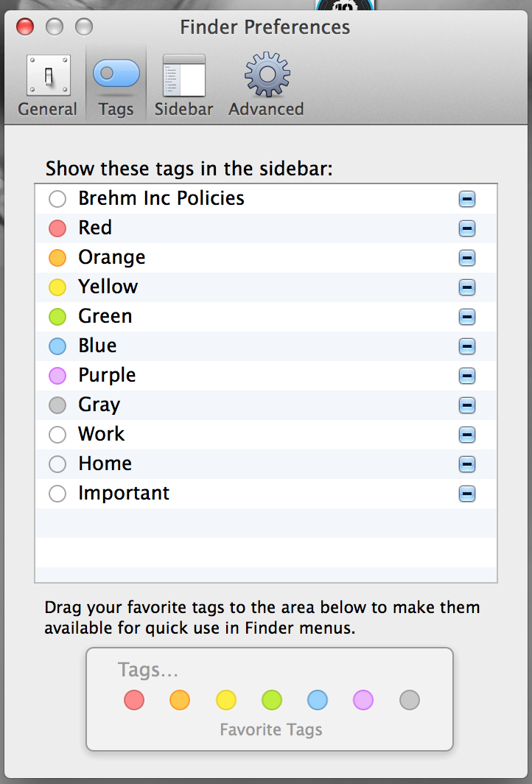Viewport: 532px width, 784px height.
Task: Click the red dot beside Red tag
Action: (x=57, y=228)
